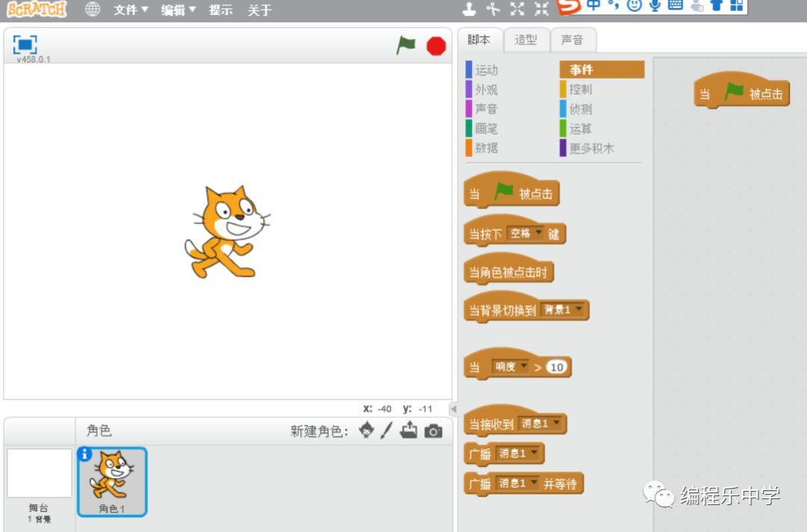Open 消息1 dropdown in 广播 block
The height and width of the screenshot is (532, 807).
(519, 454)
